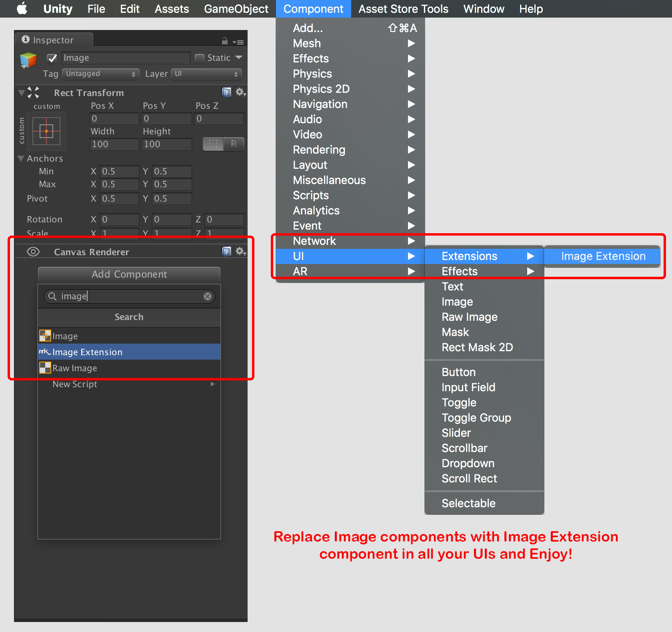Screen dimensions: 672x632
Task: Enable the Static checkbox
Action: (x=200, y=58)
